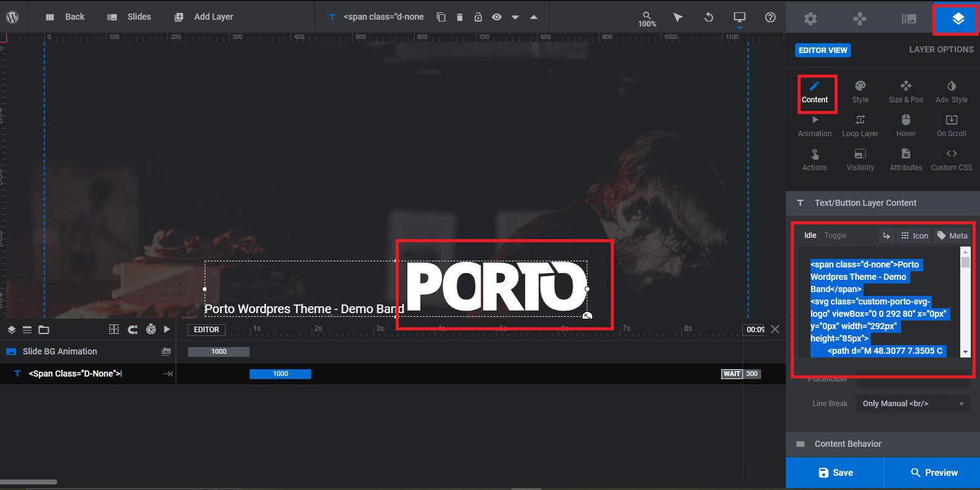Click the undo history icon
The image size is (980, 490).
pos(709,17)
